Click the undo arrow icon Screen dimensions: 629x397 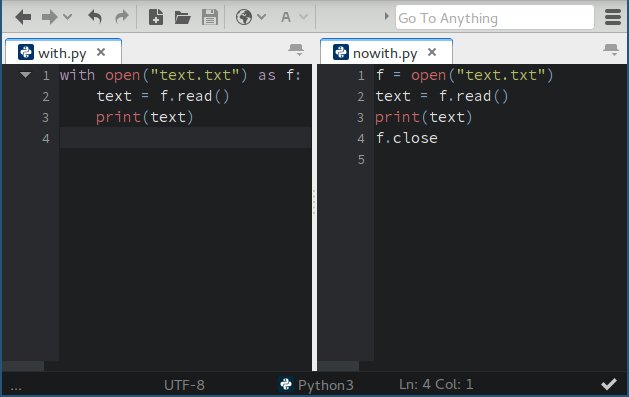(x=95, y=17)
